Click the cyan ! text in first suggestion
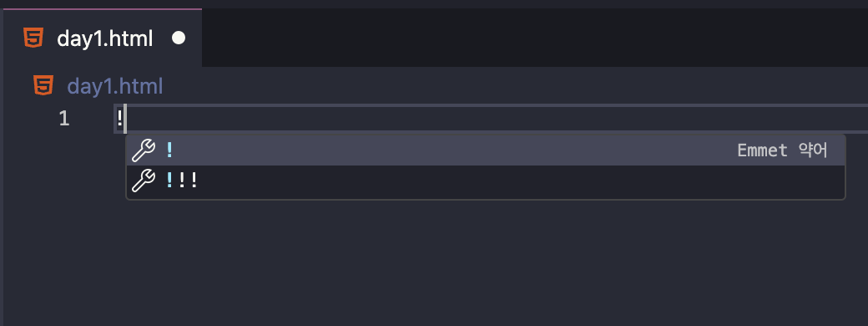The width and height of the screenshot is (868, 326). 169,150
